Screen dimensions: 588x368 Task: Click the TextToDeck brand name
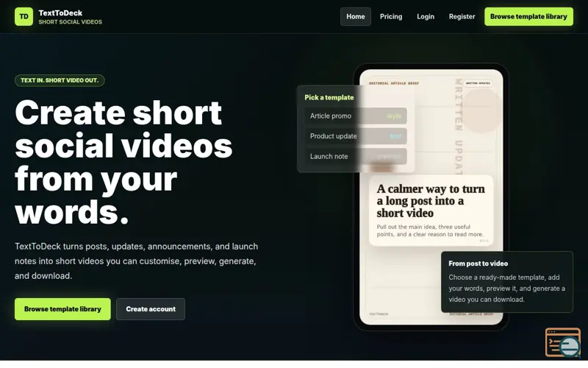click(x=60, y=13)
